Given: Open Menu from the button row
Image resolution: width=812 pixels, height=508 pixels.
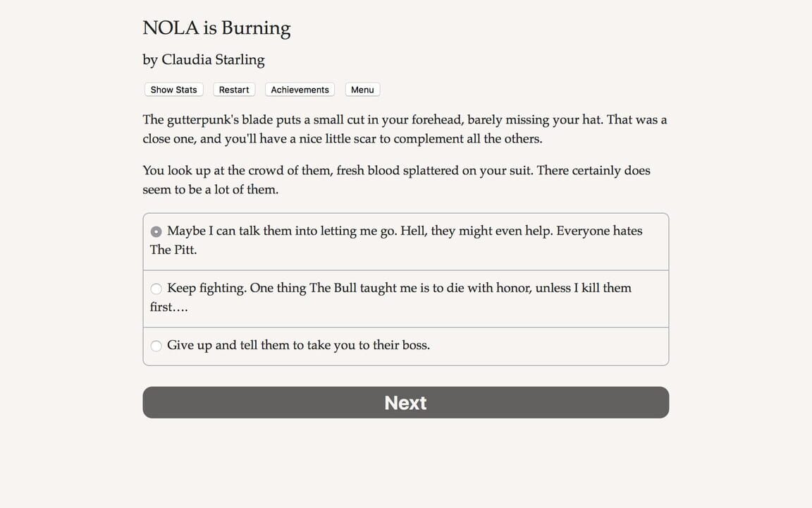Looking at the screenshot, I should coord(362,90).
